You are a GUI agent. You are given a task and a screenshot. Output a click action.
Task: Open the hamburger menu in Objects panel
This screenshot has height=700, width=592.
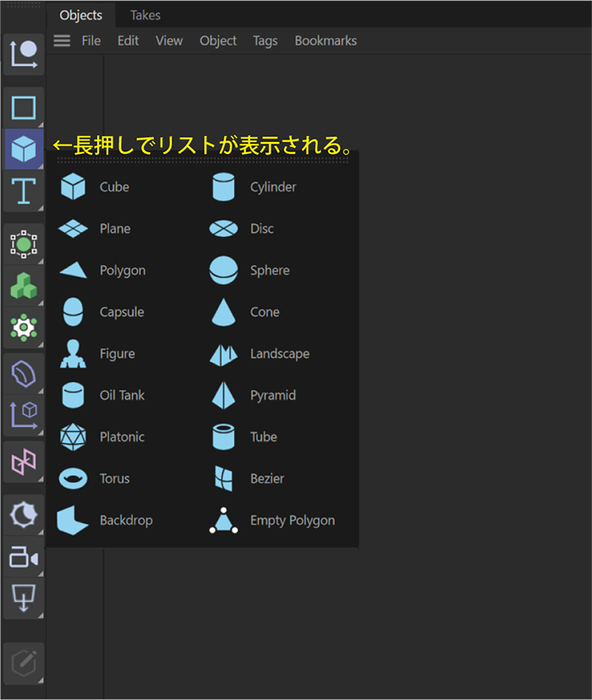(x=62, y=41)
